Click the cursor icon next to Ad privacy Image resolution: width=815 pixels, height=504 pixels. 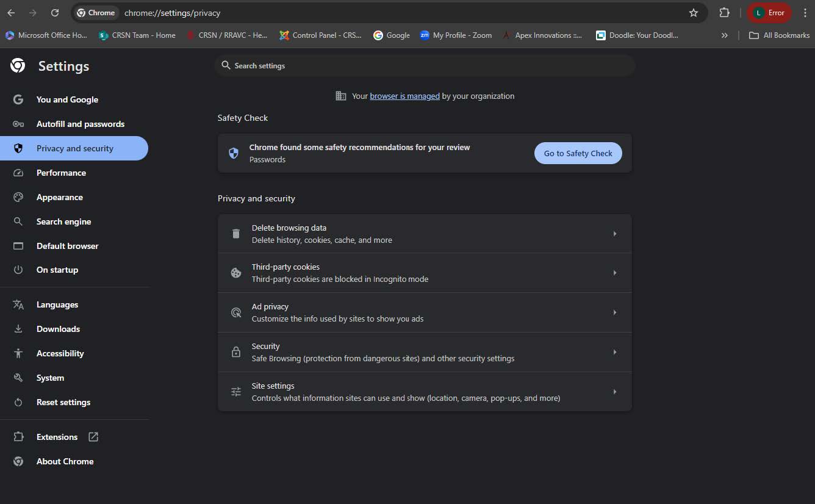coord(236,312)
